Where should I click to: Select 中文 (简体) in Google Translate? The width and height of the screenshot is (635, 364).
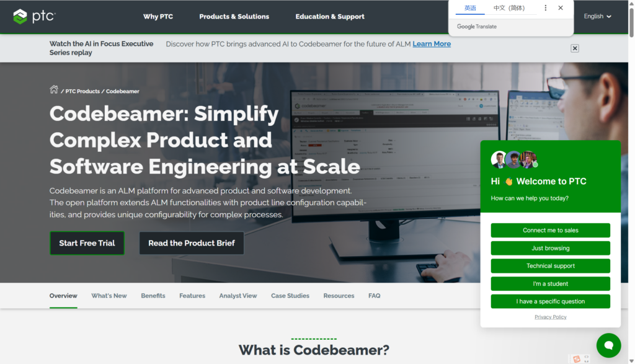tap(508, 8)
